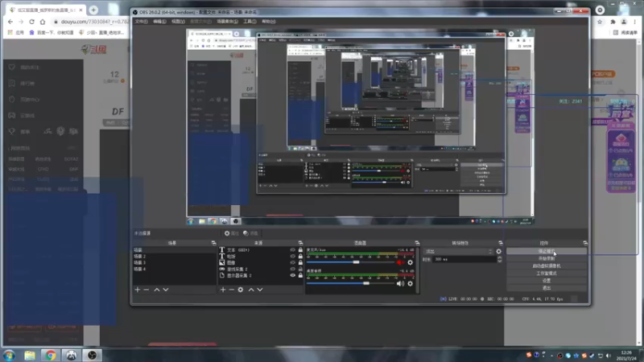Remove the selected scene with the minus icon
The image size is (644, 362).
coord(147,290)
